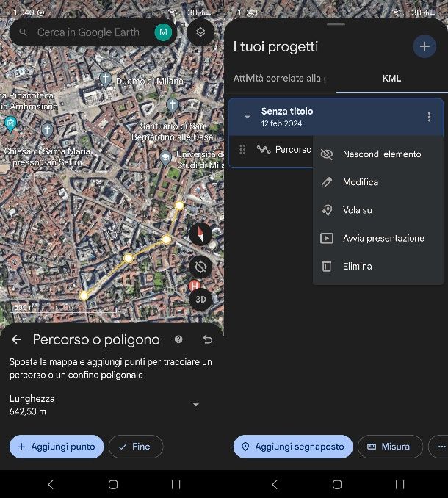Choose Modifica from context menu
Screen dimensions: 448x498
377,182
